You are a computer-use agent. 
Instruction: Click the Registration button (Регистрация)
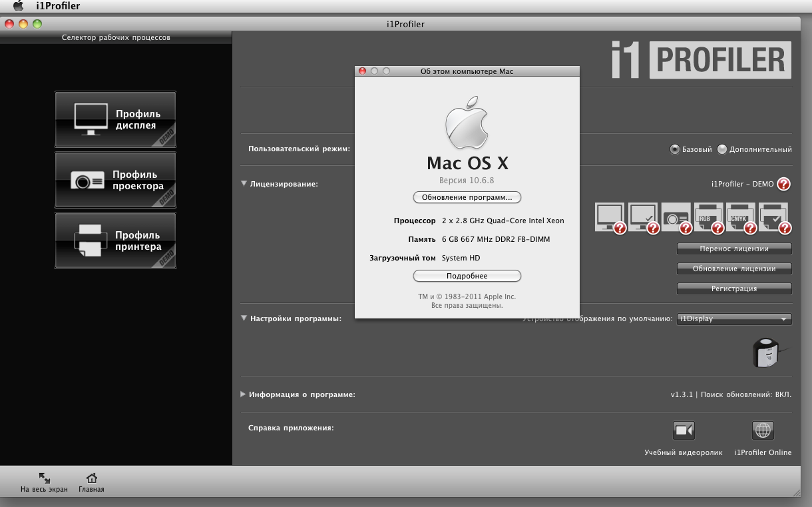pyautogui.click(x=734, y=288)
